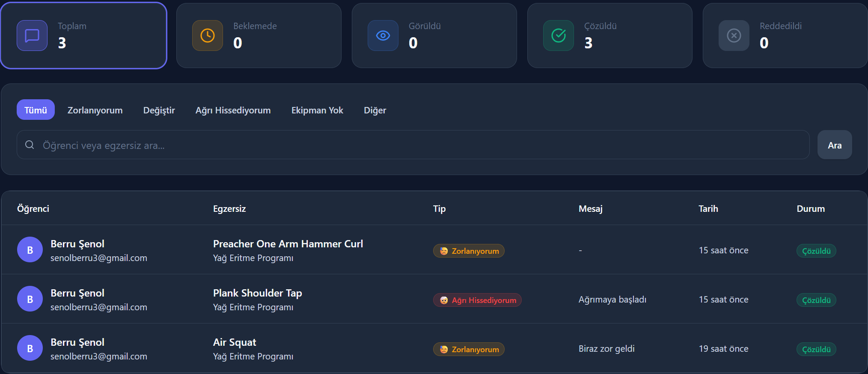
Task: Switch to the Zorlanıyorum filter tab
Action: (95, 110)
